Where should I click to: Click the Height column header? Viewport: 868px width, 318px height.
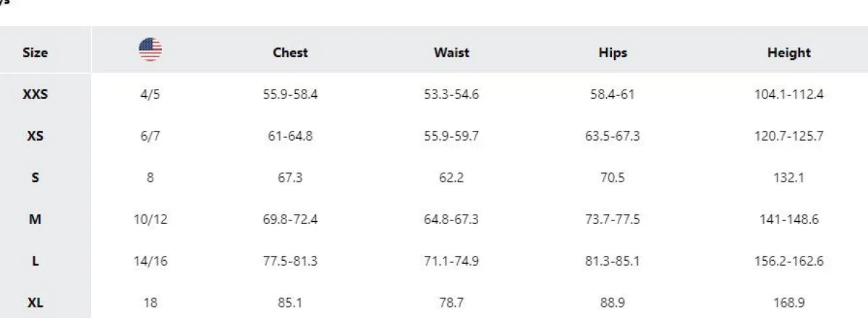coord(788,53)
